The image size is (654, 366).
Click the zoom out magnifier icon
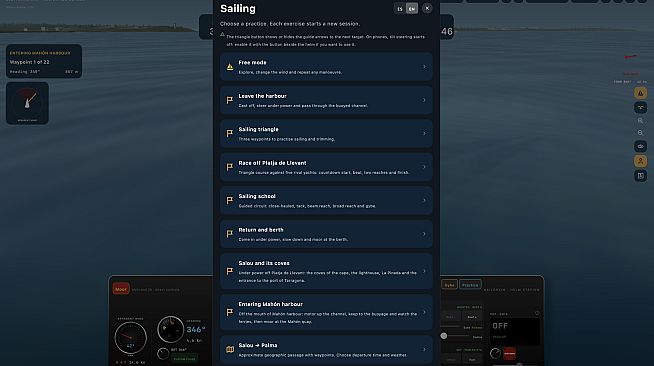pos(640,133)
